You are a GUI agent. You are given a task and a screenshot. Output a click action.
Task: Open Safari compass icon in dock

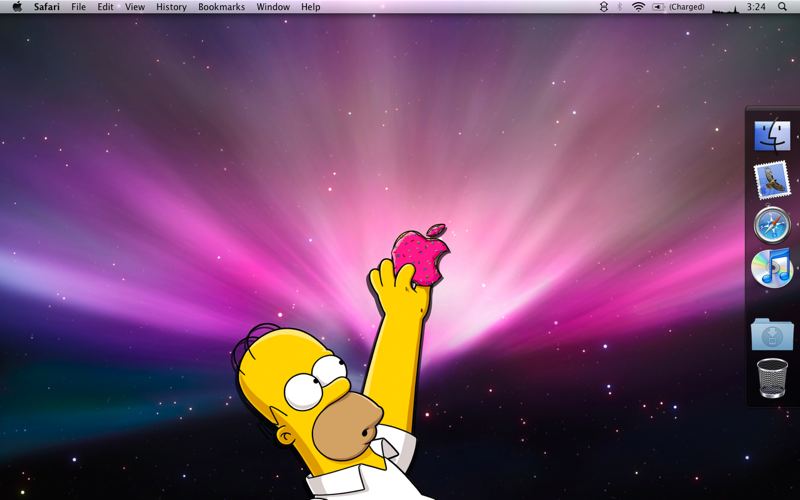point(772,224)
